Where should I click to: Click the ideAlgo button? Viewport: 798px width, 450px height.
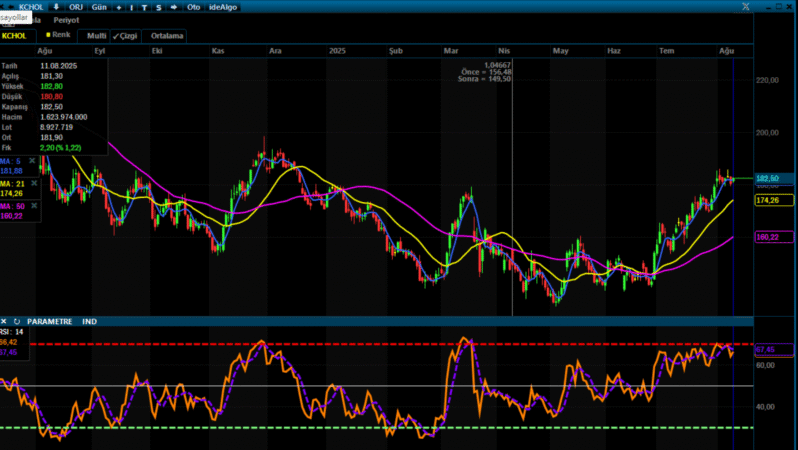pyautogui.click(x=221, y=6)
